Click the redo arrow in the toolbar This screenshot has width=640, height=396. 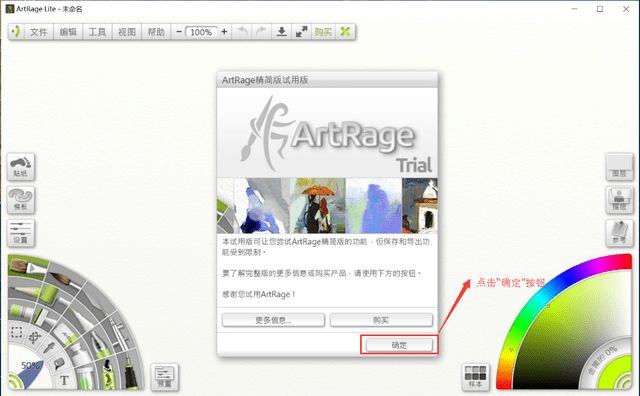[x=261, y=31]
